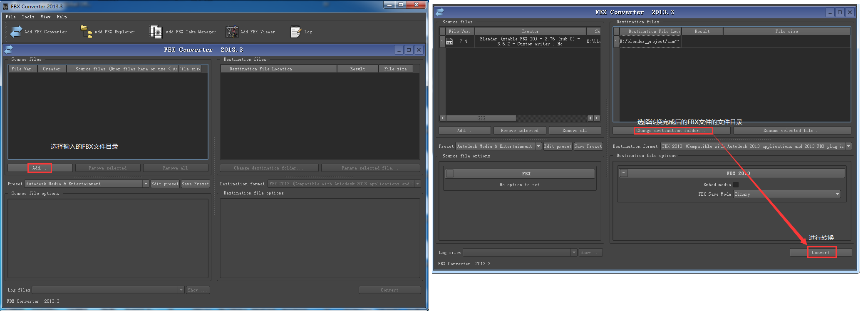Minimize the right FBX Converter window
The width and height of the screenshot is (868, 319).
tap(830, 12)
